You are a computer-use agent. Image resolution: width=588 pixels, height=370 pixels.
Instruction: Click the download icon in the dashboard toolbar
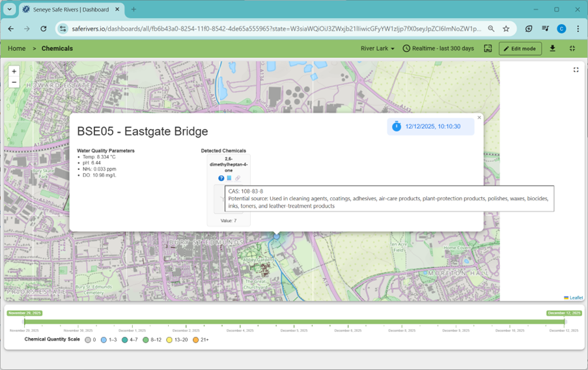[x=552, y=48]
